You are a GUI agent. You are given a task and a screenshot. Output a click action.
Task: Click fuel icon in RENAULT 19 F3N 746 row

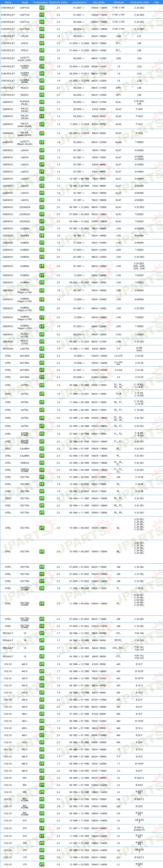click(42, 633)
